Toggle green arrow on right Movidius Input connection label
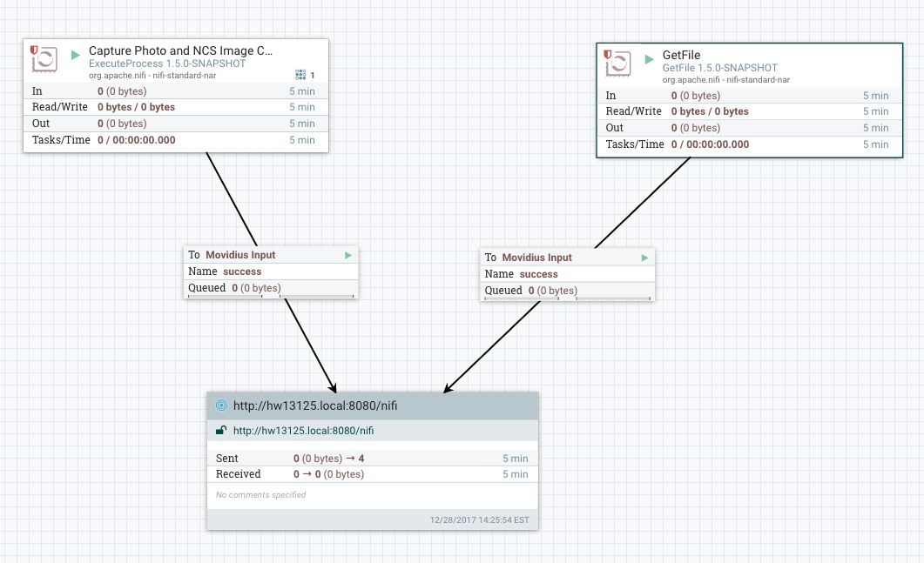This screenshot has height=563, width=924. click(644, 258)
